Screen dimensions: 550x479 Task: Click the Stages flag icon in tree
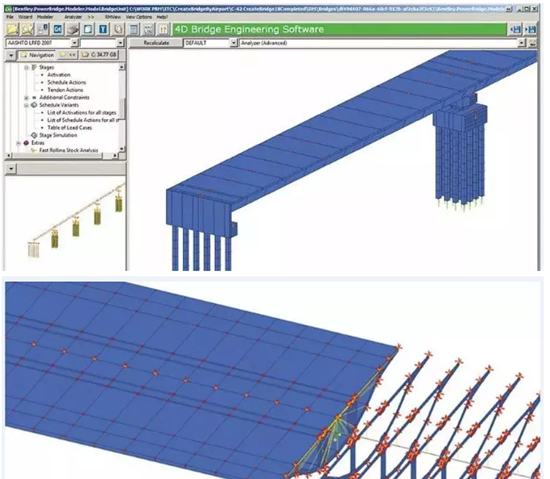34,67
